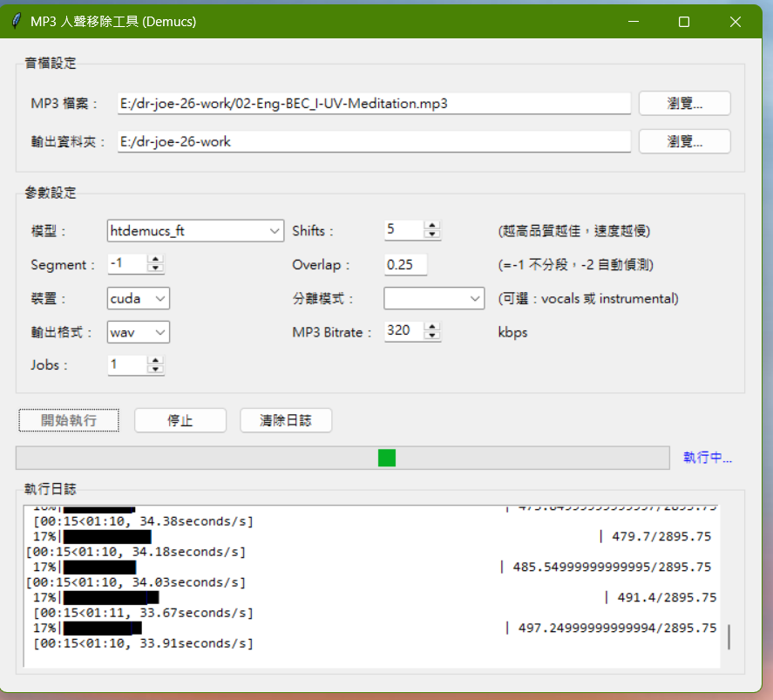Click 瀏覽 next to the 輸出資料夾 field
Image resolution: width=773 pixels, height=700 pixels.
[684, 141]
